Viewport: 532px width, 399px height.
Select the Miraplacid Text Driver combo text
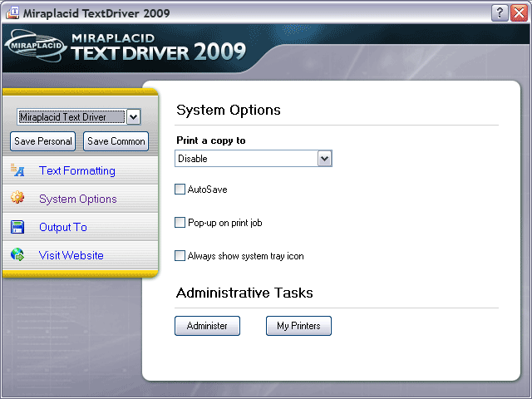71,117
